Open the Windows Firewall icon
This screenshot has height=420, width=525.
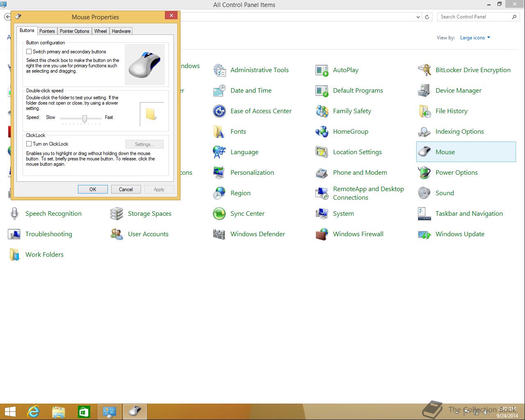point(322,234)
